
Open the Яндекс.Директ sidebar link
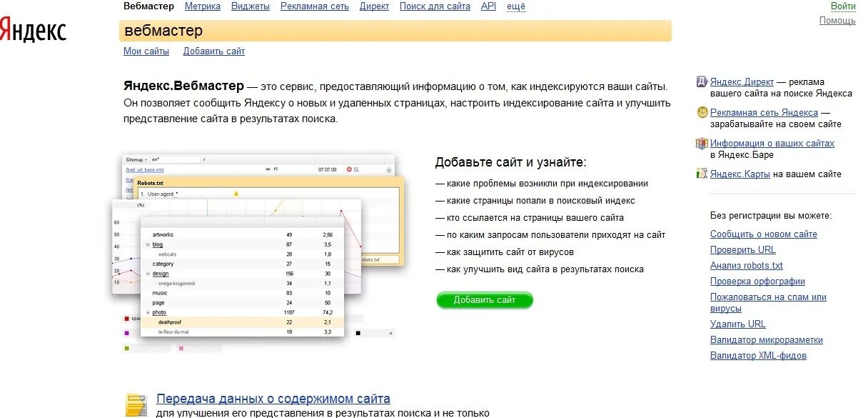pyautogui.click(x=742, y=82)
